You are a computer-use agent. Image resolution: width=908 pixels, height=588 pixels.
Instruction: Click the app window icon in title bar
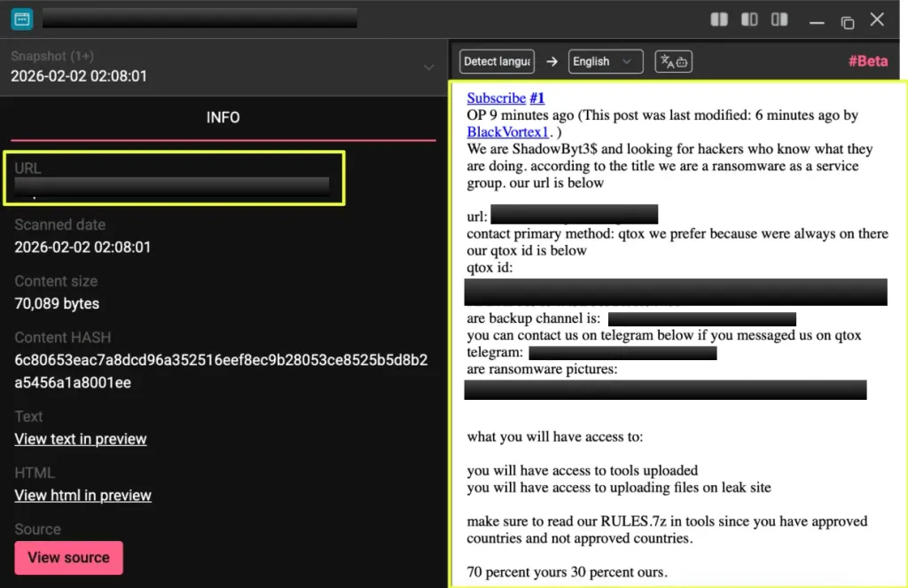tap(21, 19)
